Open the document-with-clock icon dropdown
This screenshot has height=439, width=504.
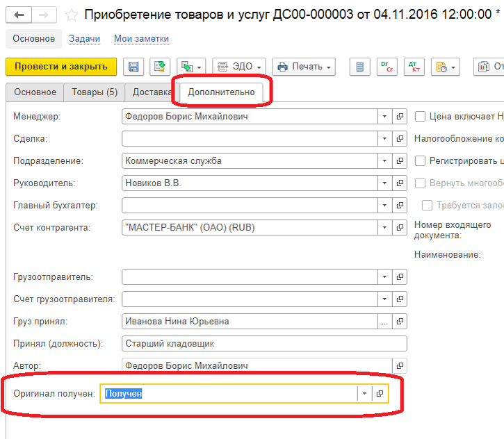tap(446, 67)
